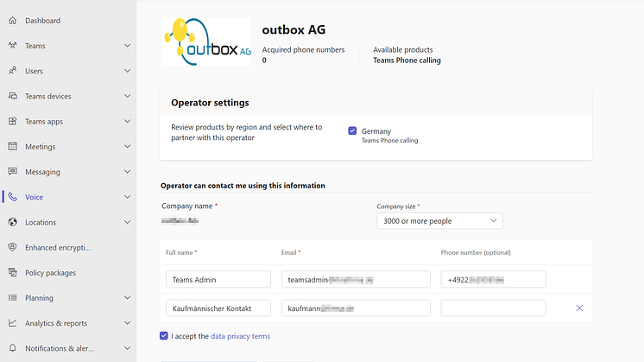
Task: Click the Notifications bell icon
Action: point(13,348)
